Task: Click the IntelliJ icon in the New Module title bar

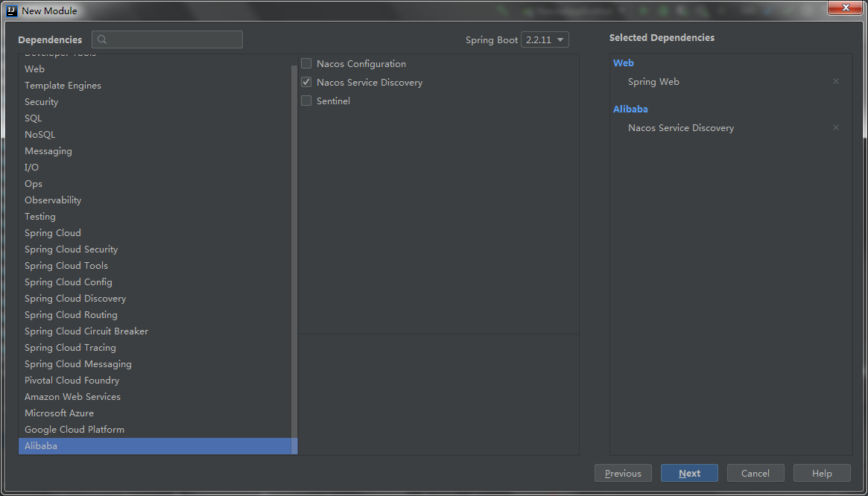Action: point(12,10)
